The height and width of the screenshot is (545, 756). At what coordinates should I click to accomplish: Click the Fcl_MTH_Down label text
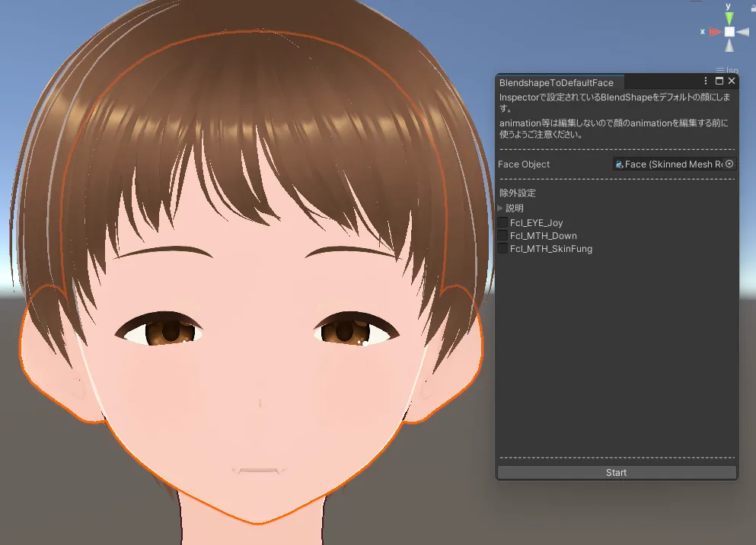pos(544,236)
